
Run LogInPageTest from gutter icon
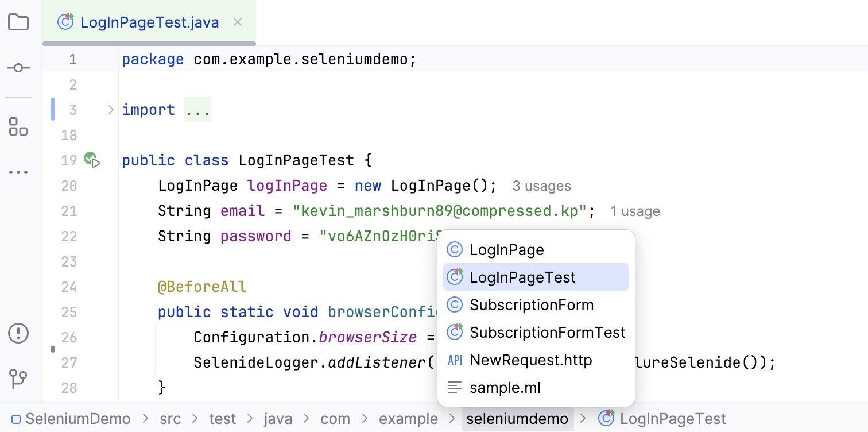tap(92, 160)
